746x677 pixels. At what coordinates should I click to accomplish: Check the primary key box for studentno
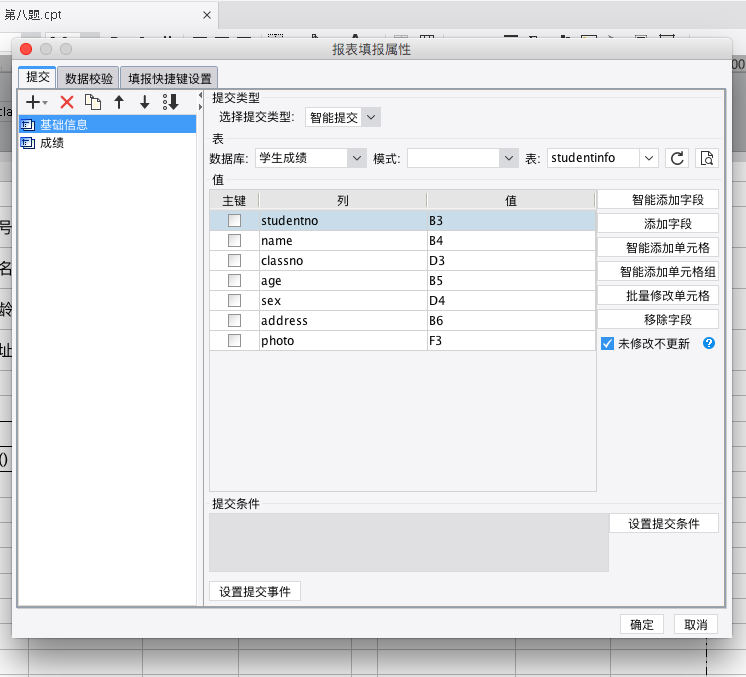click(234, 220)
